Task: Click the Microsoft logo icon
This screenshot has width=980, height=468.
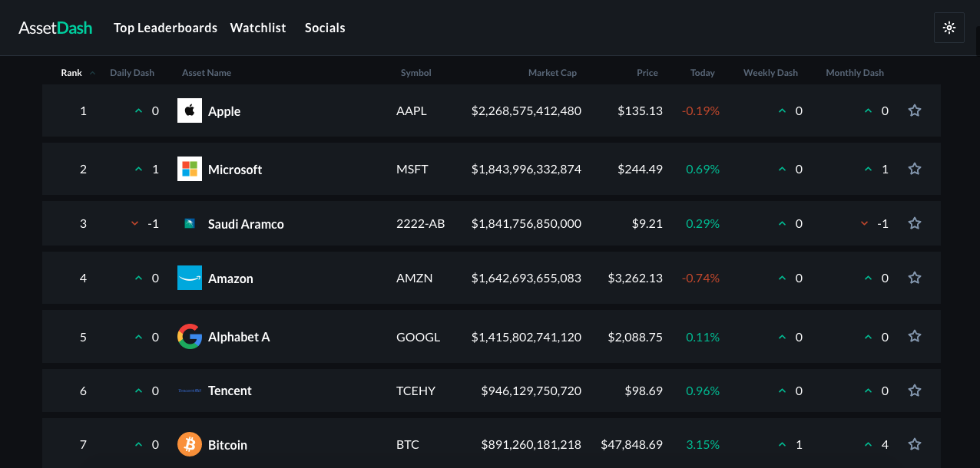Action: click(190, 169)
